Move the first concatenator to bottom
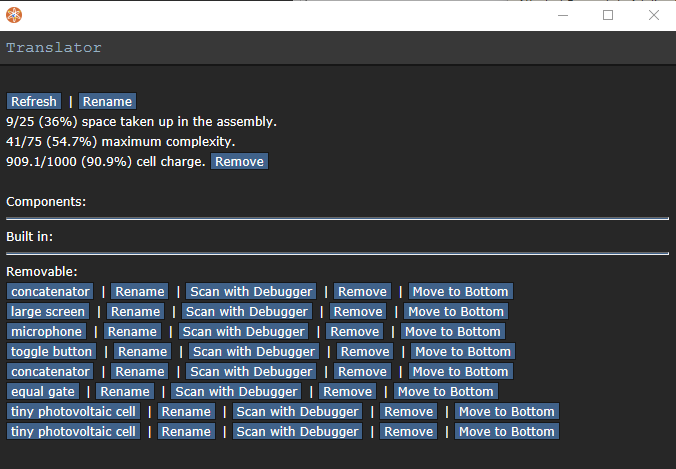 point(460,291)
